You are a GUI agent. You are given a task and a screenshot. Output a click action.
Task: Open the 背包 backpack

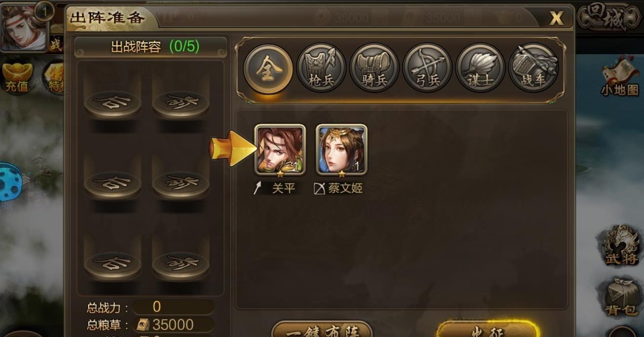click(620, 297)
